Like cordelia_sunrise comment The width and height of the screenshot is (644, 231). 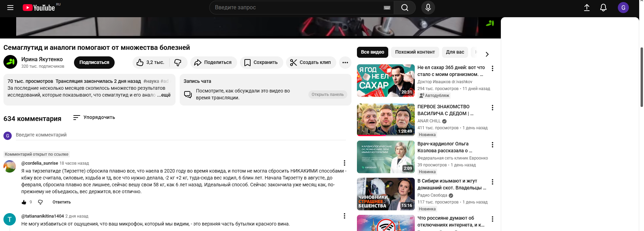click(x=24, y=202)
